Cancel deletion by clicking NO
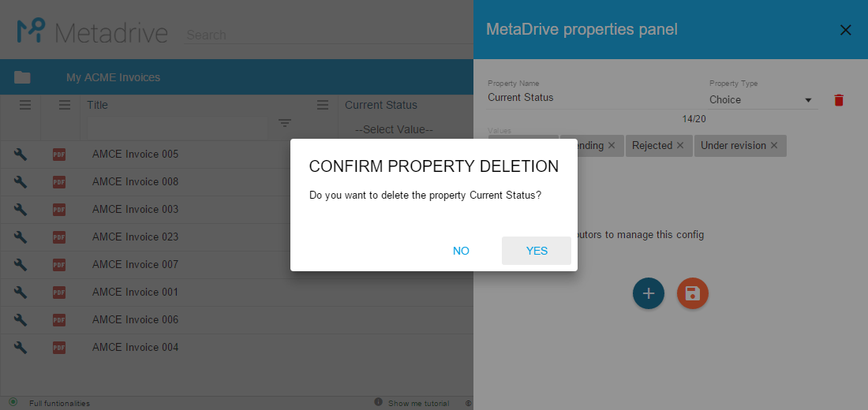This screenshot has height=410, width=868. click(461, 251)
